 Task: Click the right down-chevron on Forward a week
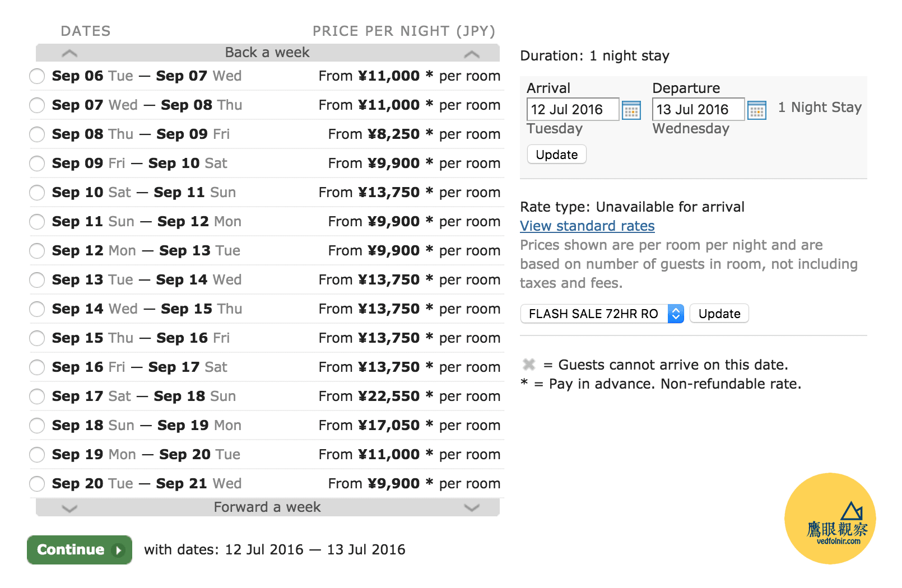[x=472, y=507]
